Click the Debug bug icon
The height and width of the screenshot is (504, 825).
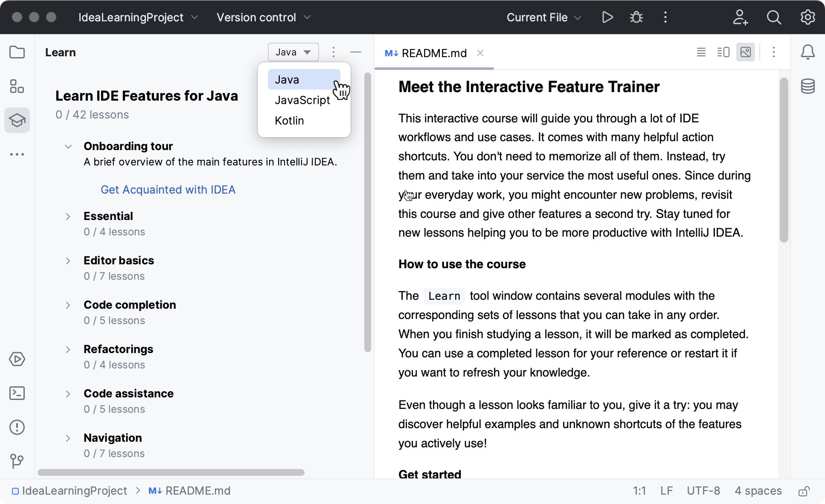pos(636,17)
